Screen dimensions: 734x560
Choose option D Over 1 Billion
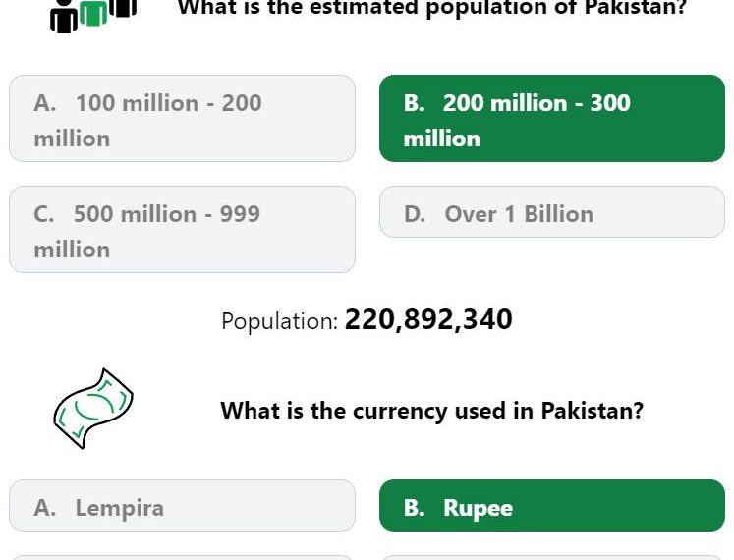coord(552,211)
